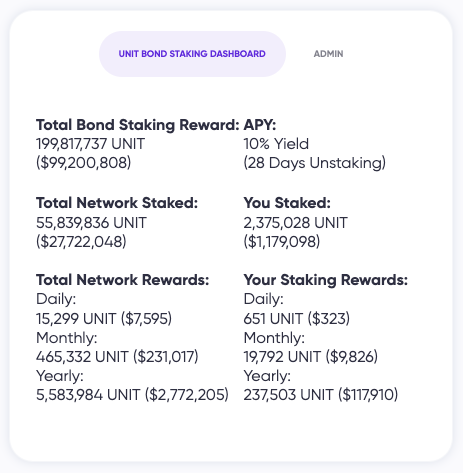
Task: Select the 55,839,836 UNIT staked value
Action: coord(91,223)
